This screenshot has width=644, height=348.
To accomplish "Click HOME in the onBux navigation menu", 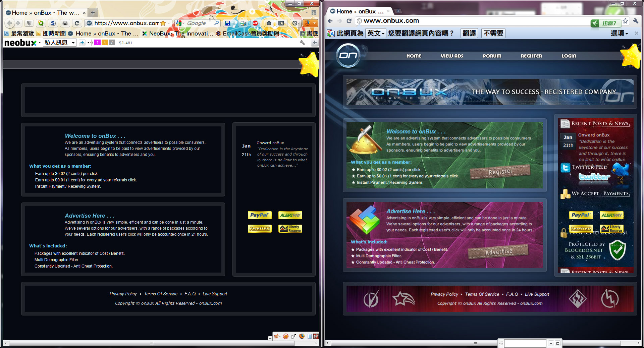I will pos(414,56).
